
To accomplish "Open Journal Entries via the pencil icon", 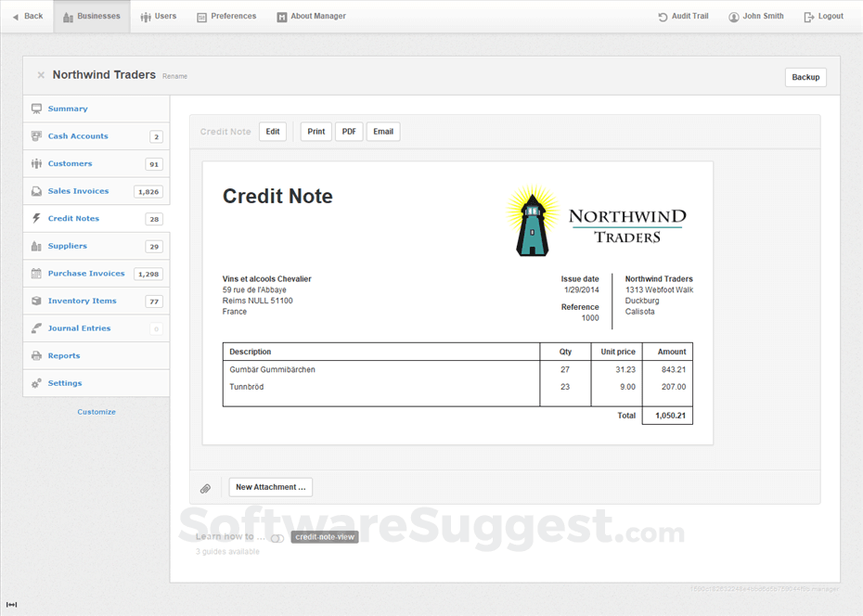I will pyautogui.click(x=36, y=328).
